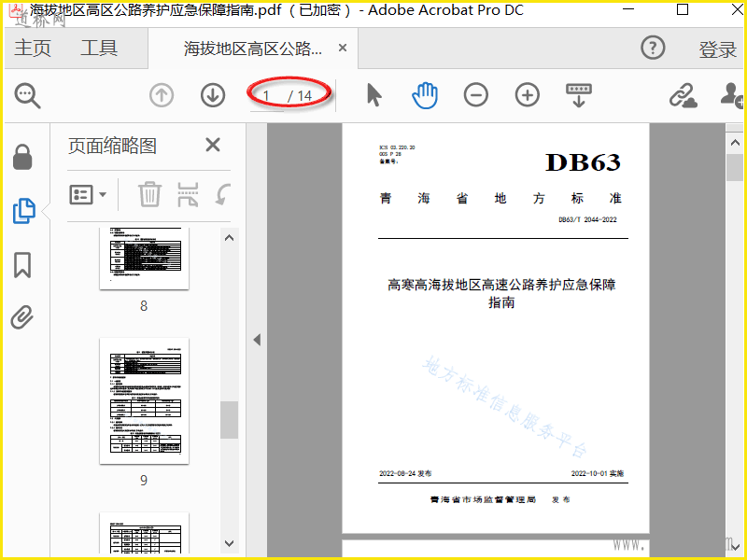Switch to the 主页 tab
This screenshot has height=560, width=747.
33,48
